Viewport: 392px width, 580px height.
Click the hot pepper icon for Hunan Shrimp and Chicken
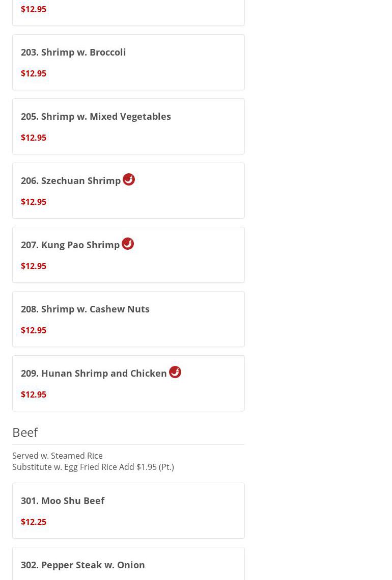pyautogui.click(x=175, y=372)
